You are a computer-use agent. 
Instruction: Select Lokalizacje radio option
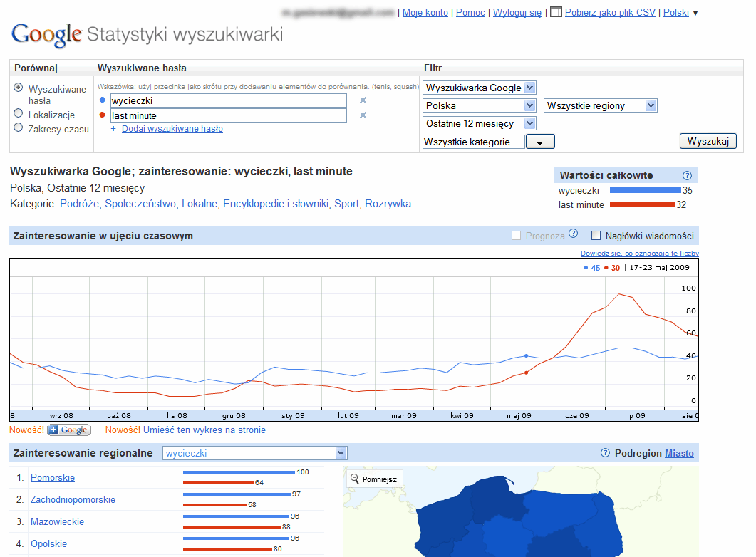point(19,113)
